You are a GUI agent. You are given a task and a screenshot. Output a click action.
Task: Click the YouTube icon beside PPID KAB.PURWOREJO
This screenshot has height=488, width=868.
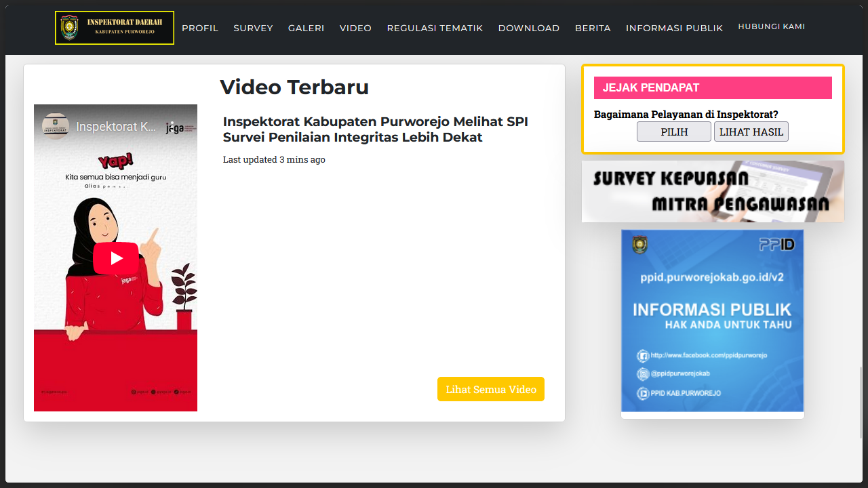tap(643, 393)
